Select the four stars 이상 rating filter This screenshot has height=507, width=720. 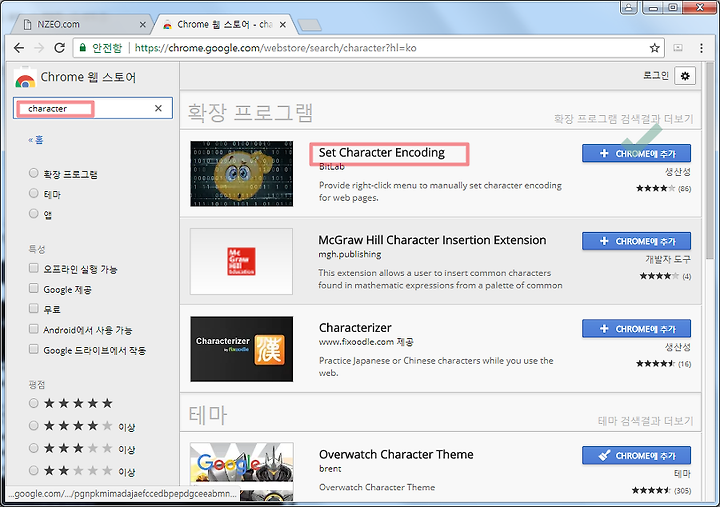tap(34, 426)
